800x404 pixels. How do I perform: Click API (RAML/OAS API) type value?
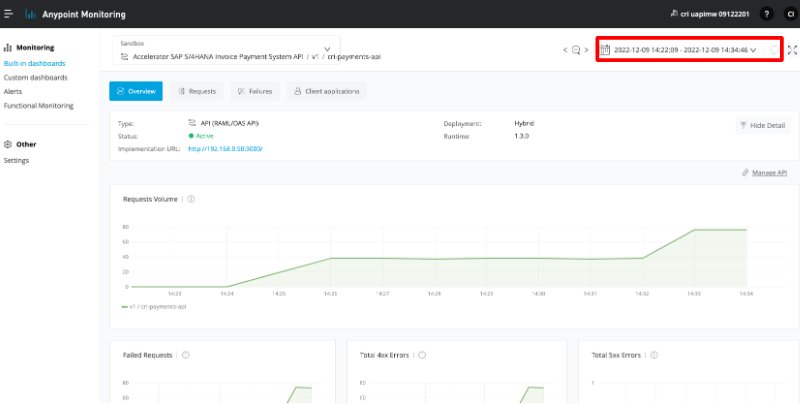coord(230,123)
